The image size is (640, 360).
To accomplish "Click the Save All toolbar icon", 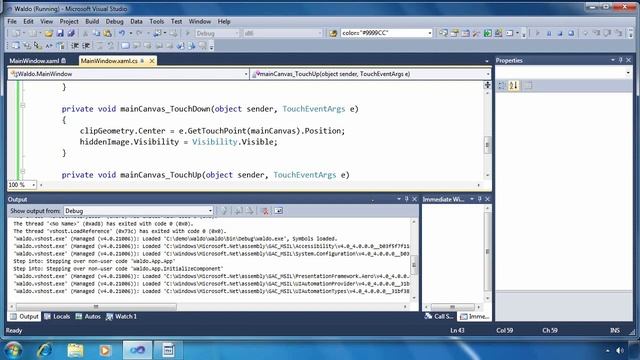I will [x=71, y=33].
